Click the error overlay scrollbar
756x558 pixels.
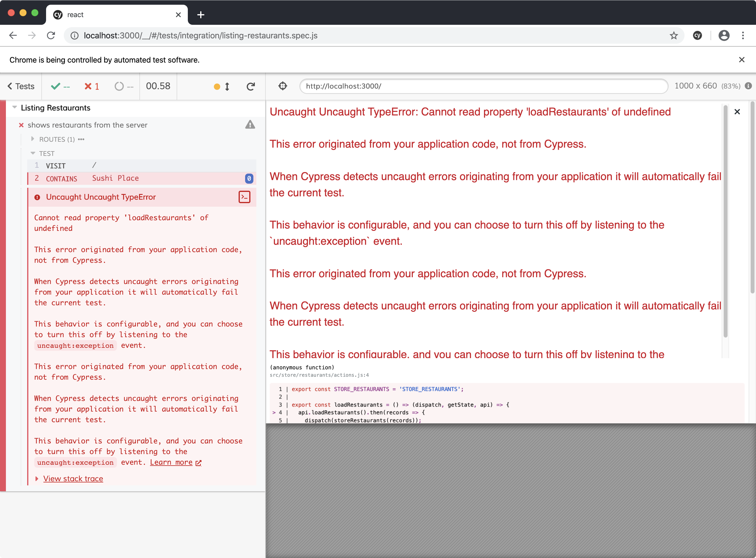[x=725, y=222]
